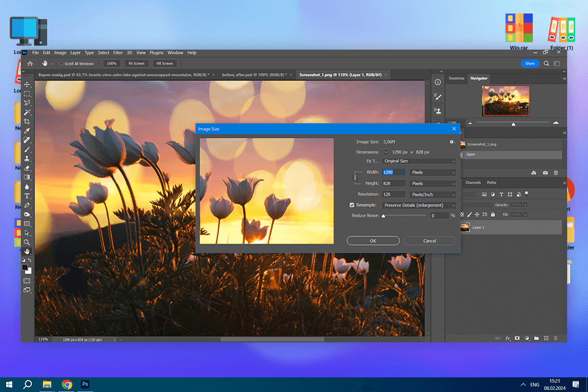Open the Opacity dropdown arrow

point(525,205)
